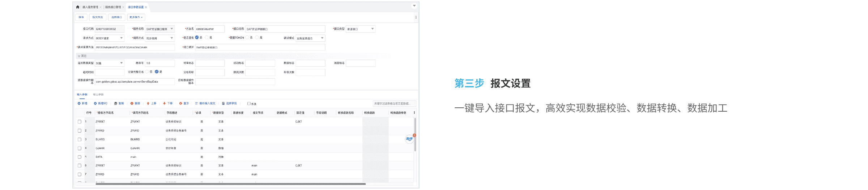868x190 pixels.
Task: Open the floating 助手 assistant icon
Action: (x=409, y=139)
